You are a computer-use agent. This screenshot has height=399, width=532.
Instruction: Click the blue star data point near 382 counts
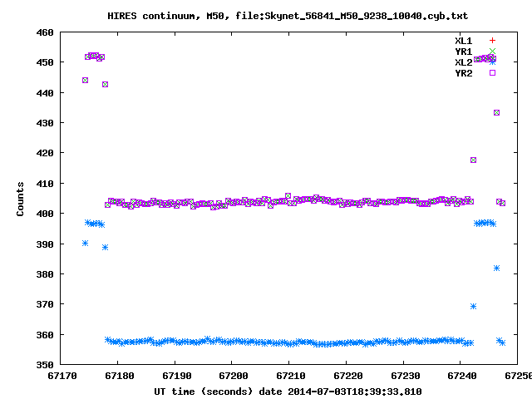click(496, 268)
